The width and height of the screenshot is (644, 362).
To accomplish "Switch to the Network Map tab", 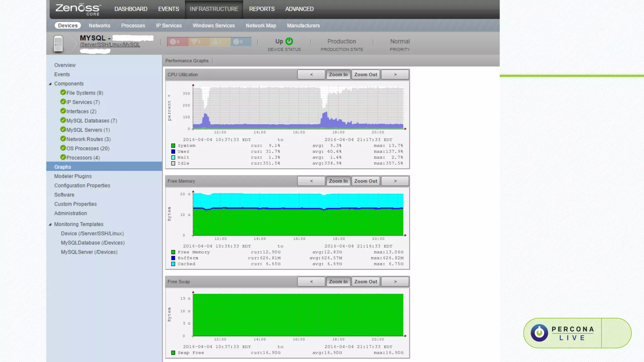I will pyautogui.click(x=261, y=26).
